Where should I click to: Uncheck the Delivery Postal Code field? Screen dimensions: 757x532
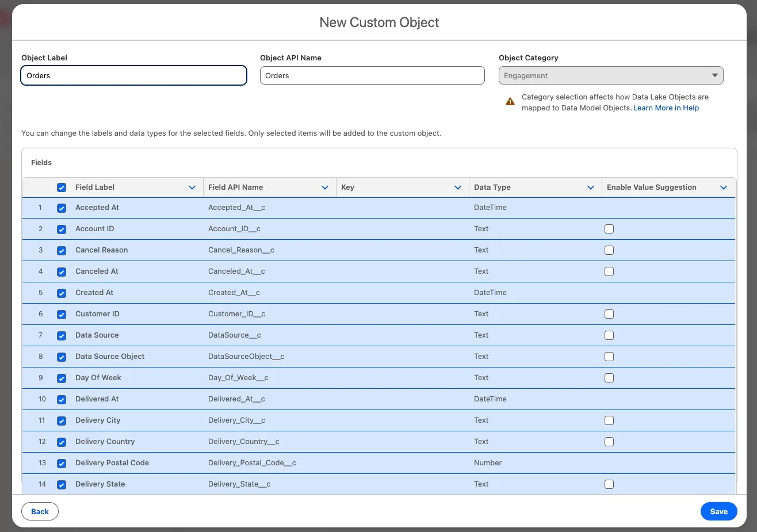[x=62, y=464]
